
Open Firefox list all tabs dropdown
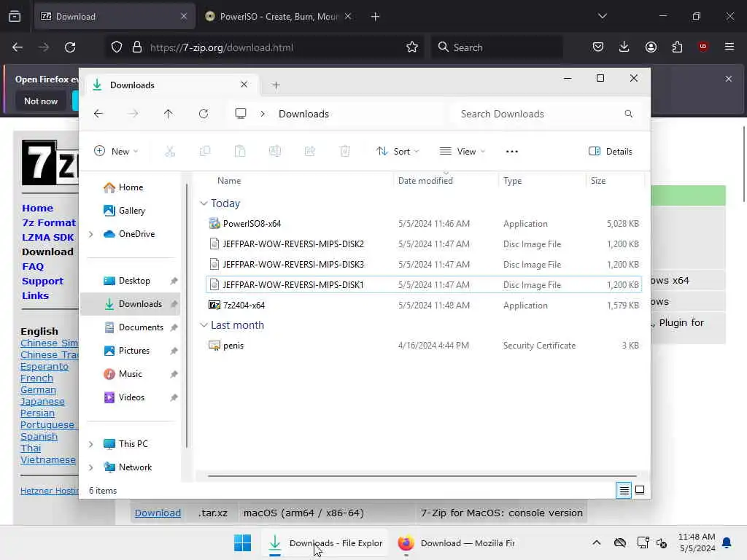point(602,16)
